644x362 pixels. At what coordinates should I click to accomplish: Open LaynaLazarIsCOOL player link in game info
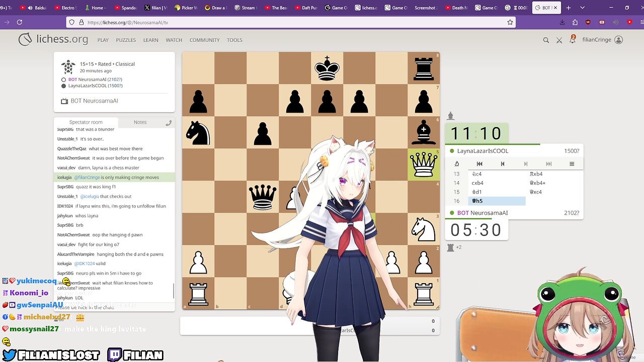point(96,85)
